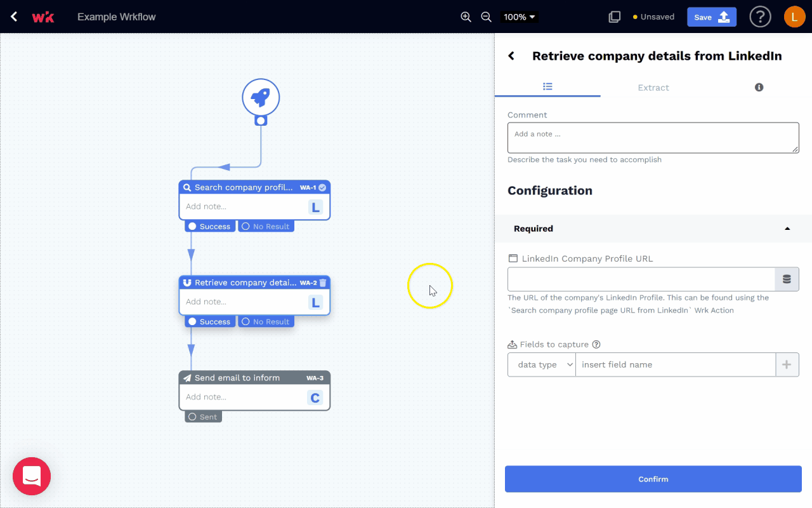Screen dimensions: 812x508
Task: Open the Fields to capture help tooltip
Action: coord(596,345)
